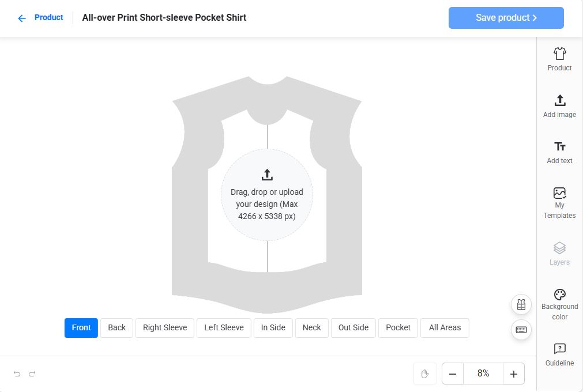This screenshot has width=583, height=392.
Task: Click the garment preview round icon
Action: click(x=521, y=304)
